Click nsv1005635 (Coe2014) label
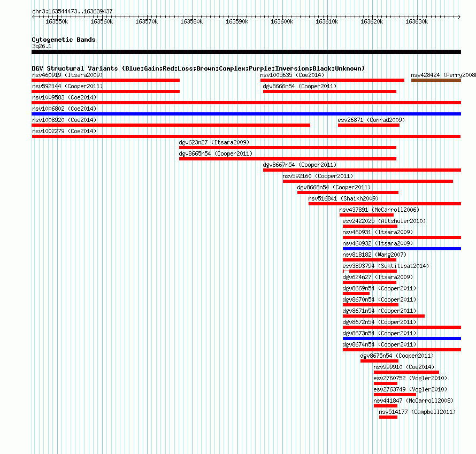The width and height of the screenshot is (476, 454). click(292, 75)
